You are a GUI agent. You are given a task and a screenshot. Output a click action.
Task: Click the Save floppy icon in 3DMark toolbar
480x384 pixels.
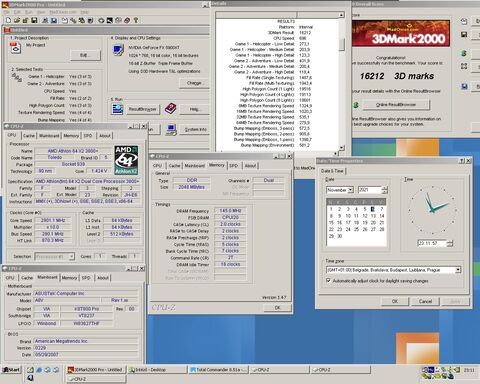(34, 20)
